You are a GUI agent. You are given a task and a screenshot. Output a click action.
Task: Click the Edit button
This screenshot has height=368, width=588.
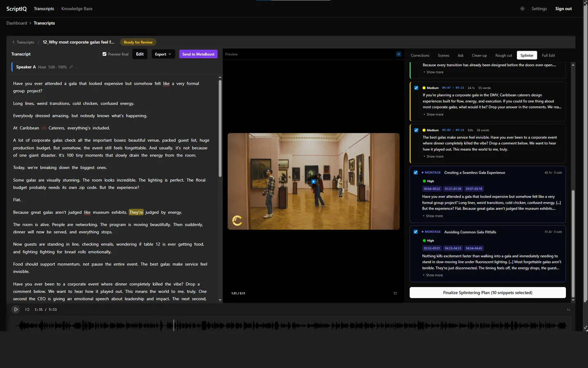point(140,54)
